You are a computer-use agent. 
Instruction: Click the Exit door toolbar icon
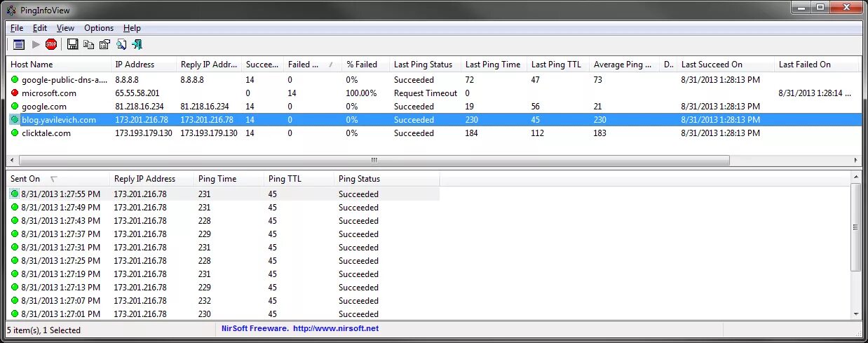pyautogui.click(x=137, y=44)
